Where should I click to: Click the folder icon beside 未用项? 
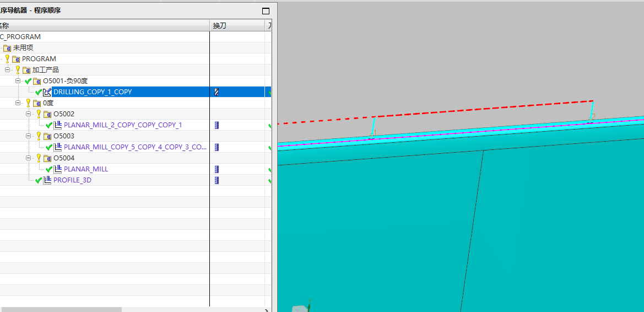(7, 48)
